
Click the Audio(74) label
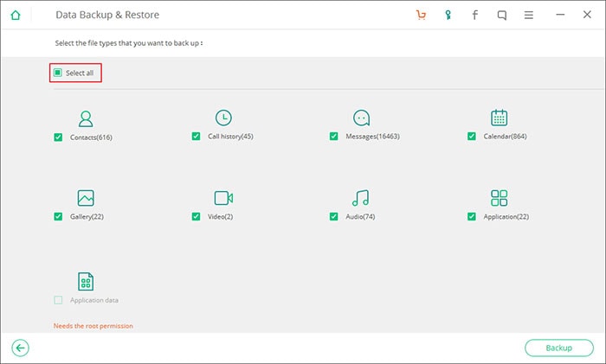[x=360, y=216]
